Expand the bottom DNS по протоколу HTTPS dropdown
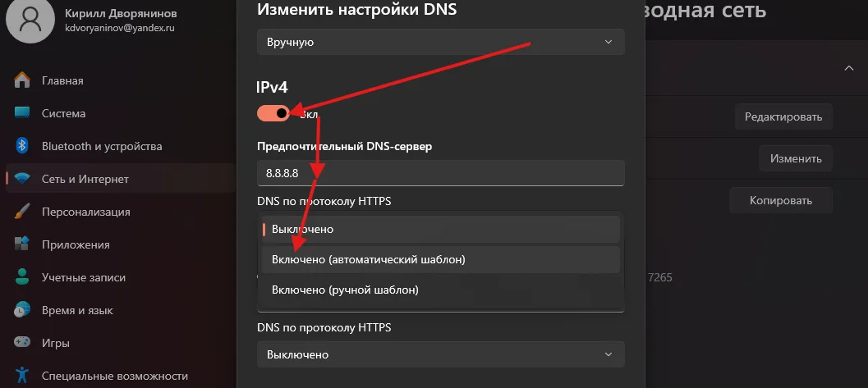The image size is (868, 388). coord(440,354)
